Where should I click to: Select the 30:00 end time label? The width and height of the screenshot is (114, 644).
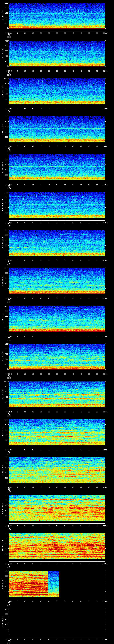coord(105,412)
